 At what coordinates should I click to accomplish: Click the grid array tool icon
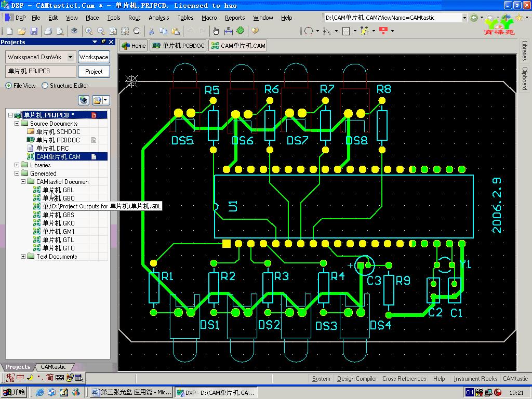346,31
